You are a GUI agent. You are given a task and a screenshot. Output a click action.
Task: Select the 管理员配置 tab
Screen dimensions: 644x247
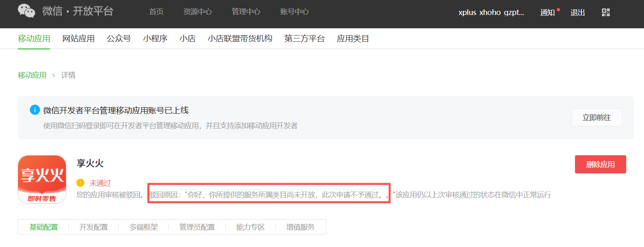[x=197, y=227]
